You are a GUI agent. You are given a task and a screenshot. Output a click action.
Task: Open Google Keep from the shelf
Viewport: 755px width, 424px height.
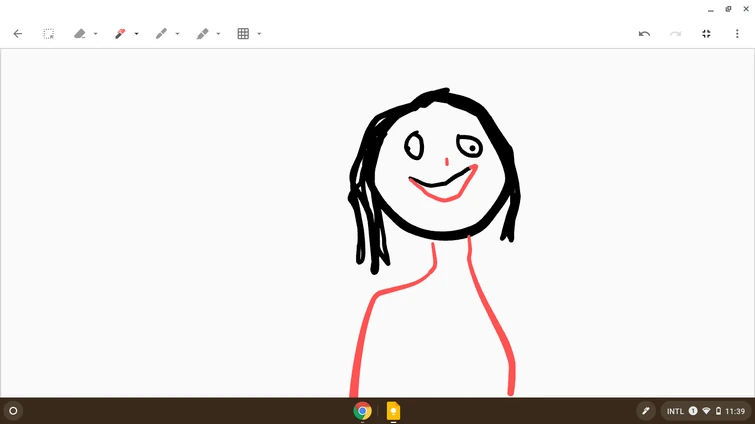393,411
